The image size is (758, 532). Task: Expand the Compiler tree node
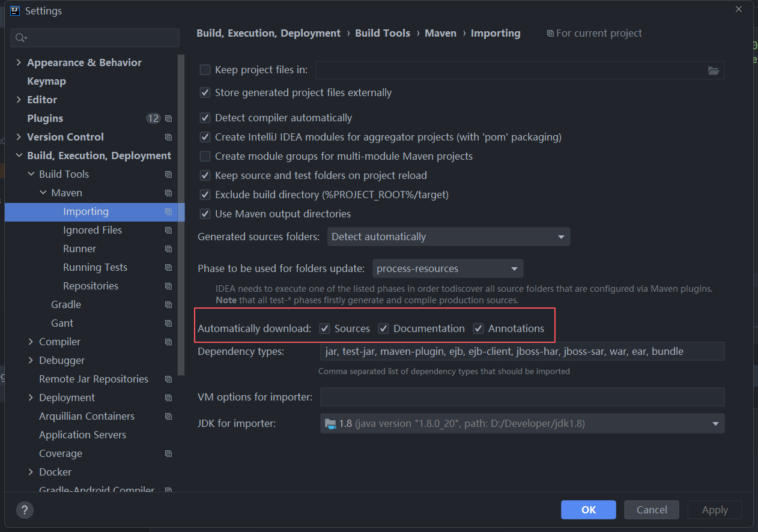point(31,342)
